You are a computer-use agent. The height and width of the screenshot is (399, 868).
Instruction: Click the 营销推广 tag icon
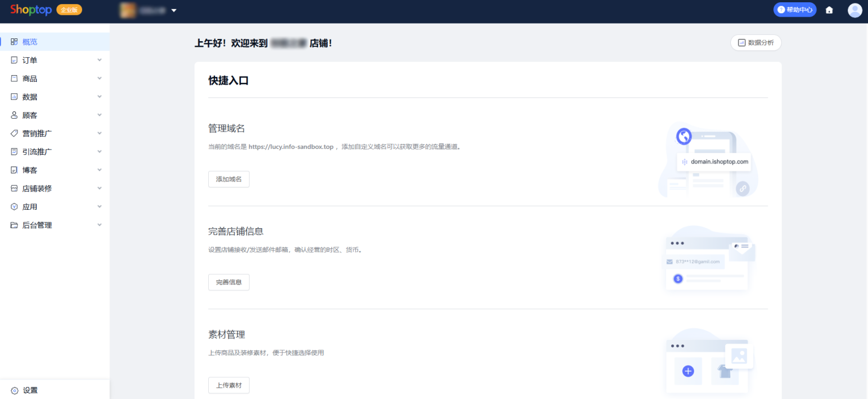click(x=14, y=134)
